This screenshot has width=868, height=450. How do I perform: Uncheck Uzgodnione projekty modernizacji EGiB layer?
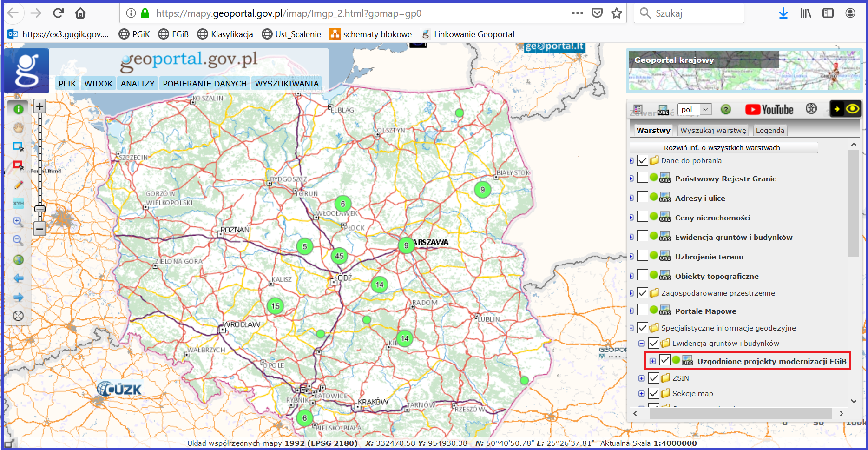tap(665, 360)
